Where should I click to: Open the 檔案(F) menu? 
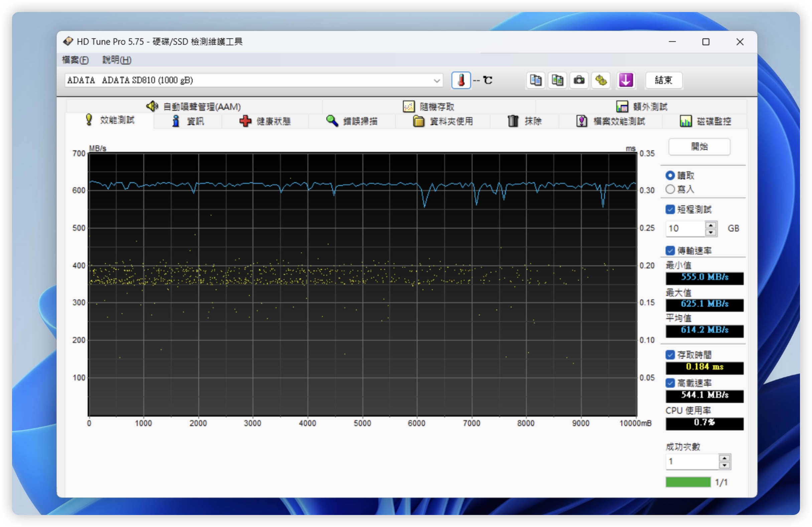(x=75, y=60)
